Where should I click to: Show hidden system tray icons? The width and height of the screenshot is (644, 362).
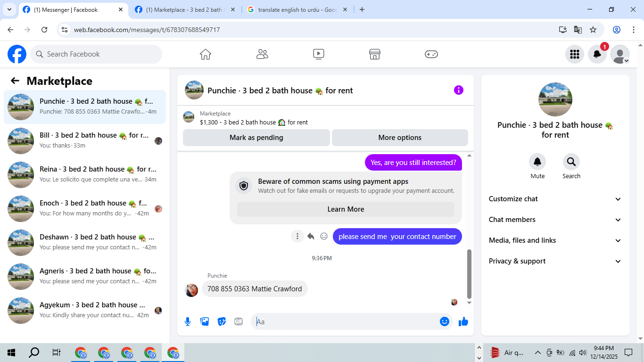tap(537, 353)
